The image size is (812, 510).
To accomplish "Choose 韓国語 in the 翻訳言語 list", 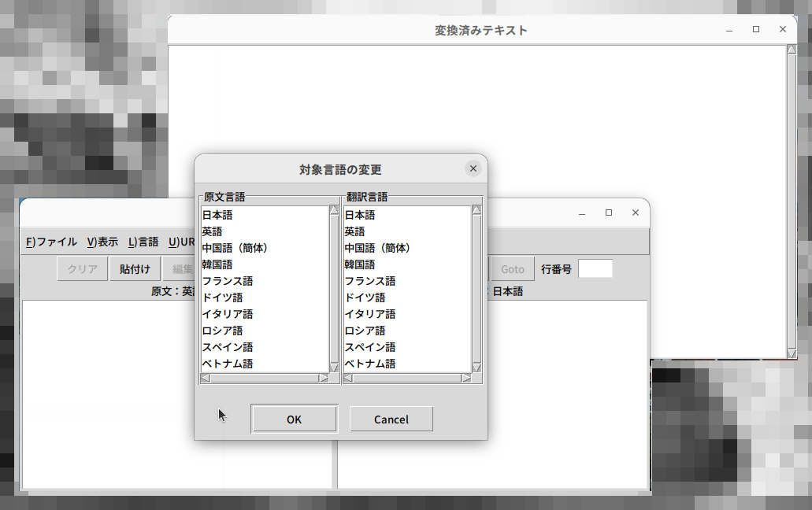I will click(x=360, y=264).
